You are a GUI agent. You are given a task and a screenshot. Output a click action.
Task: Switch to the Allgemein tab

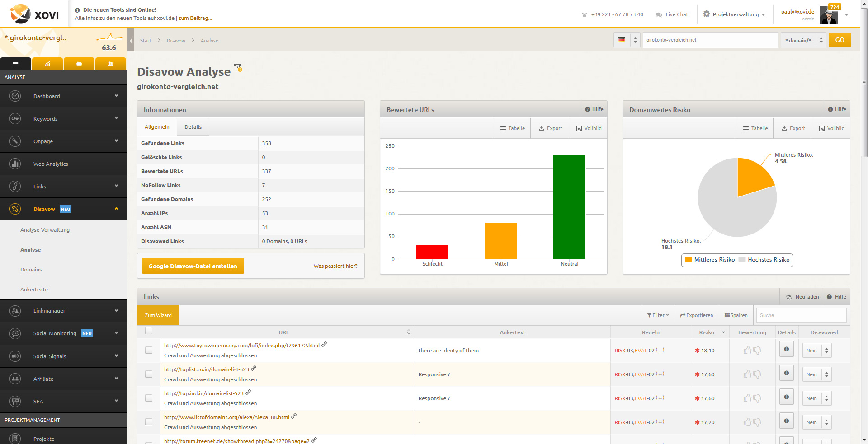[x=157, y=127]
